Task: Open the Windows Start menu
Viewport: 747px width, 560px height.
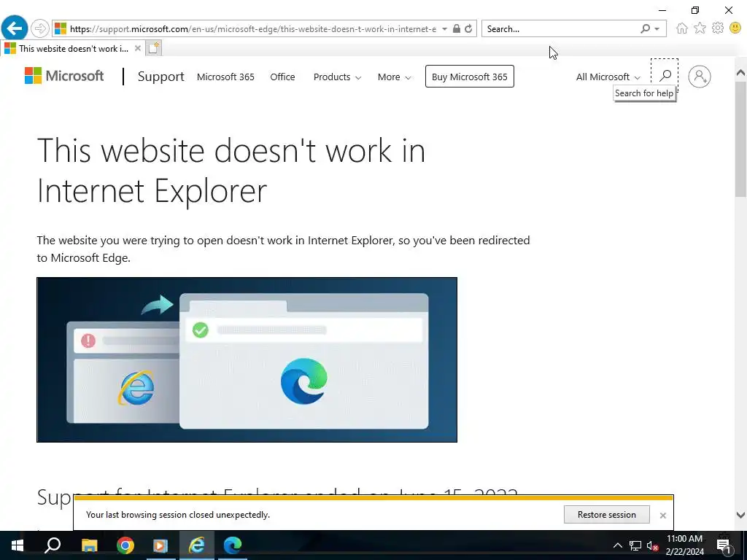Action: point(18,545)
